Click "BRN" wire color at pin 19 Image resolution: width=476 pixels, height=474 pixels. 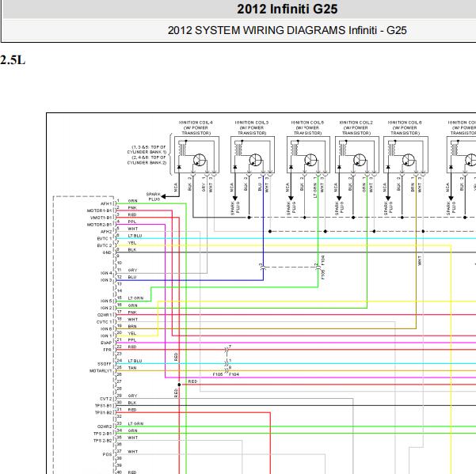click(132, 326)
